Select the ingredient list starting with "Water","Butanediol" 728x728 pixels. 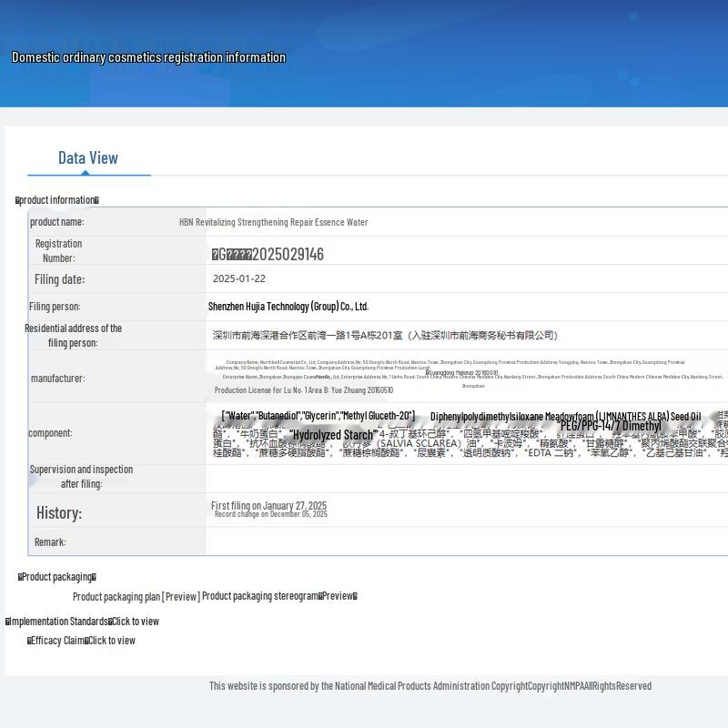(x=318, y=416)
